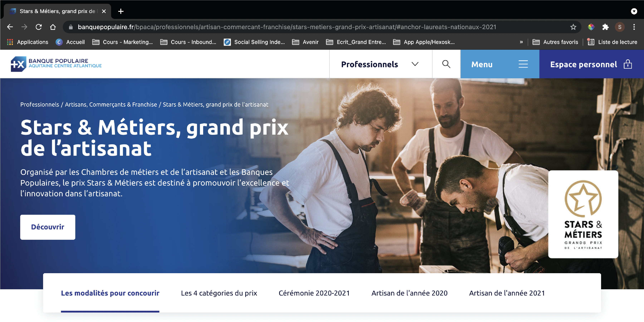Click the site search magnifier icon

(x=446, y=64)
